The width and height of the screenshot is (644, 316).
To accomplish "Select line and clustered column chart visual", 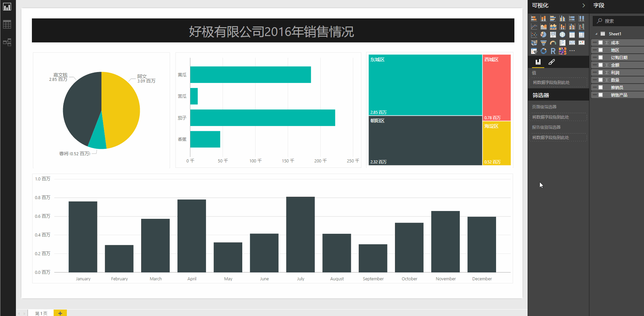I will click(572, 27).
